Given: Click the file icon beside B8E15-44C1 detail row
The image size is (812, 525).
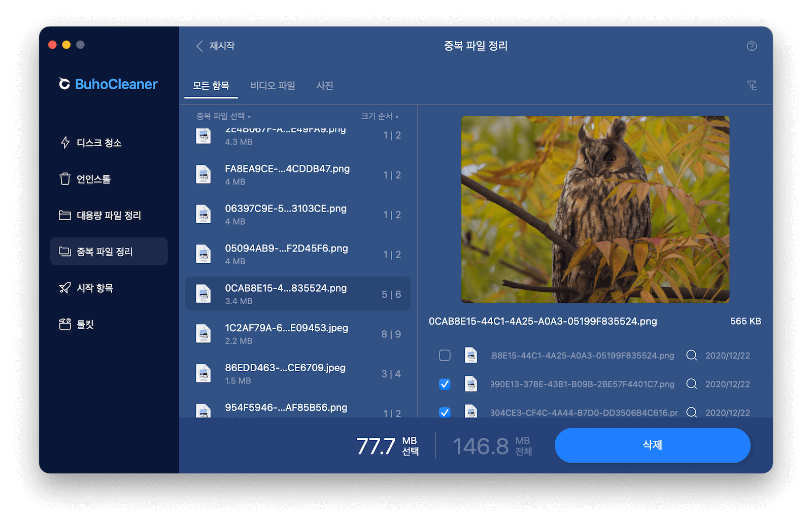Looking at the screenshot, I should (x=471, y=355).
